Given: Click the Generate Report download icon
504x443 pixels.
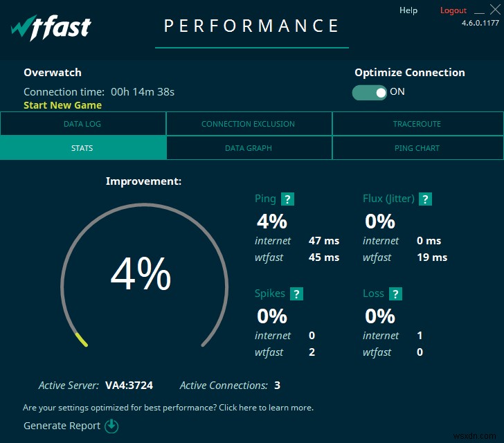Looking at the screenshot, I should click(x=111, y=426).
